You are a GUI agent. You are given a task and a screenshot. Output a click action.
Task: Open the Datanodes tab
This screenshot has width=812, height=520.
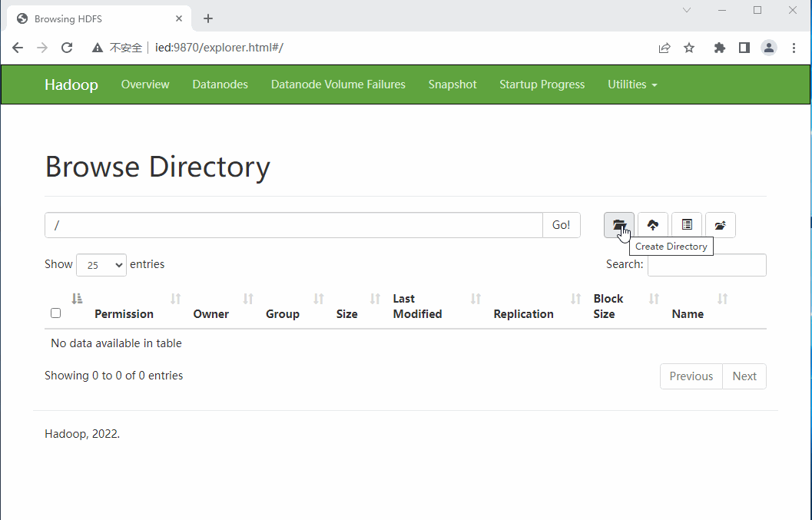pos(220,84)
